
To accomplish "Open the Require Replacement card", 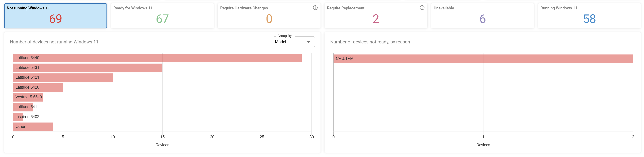I will pos(376,16).
